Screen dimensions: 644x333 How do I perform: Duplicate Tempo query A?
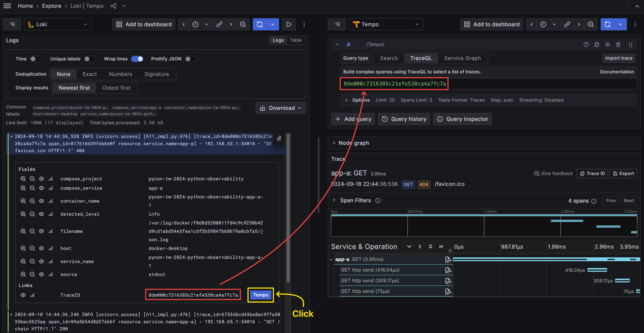(x=597, y=44)
